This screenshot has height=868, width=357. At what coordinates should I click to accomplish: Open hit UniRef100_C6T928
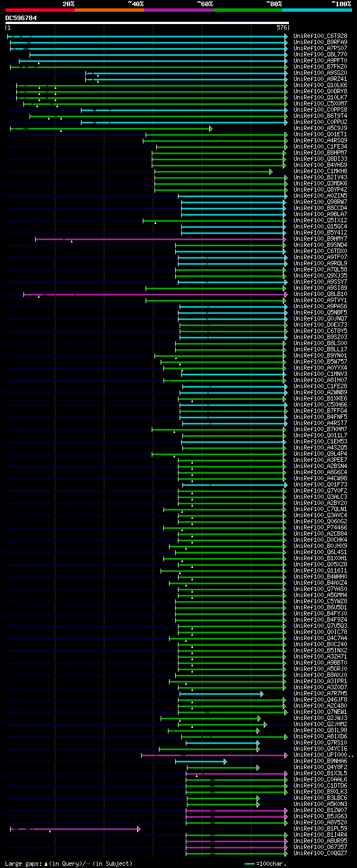[x=320, y=36]
